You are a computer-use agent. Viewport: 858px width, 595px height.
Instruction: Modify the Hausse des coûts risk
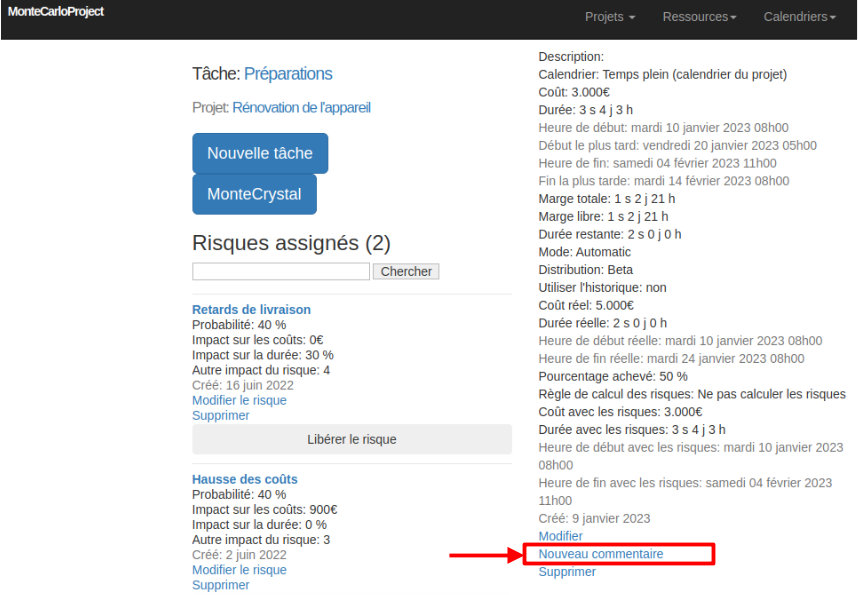coord(239,569)
